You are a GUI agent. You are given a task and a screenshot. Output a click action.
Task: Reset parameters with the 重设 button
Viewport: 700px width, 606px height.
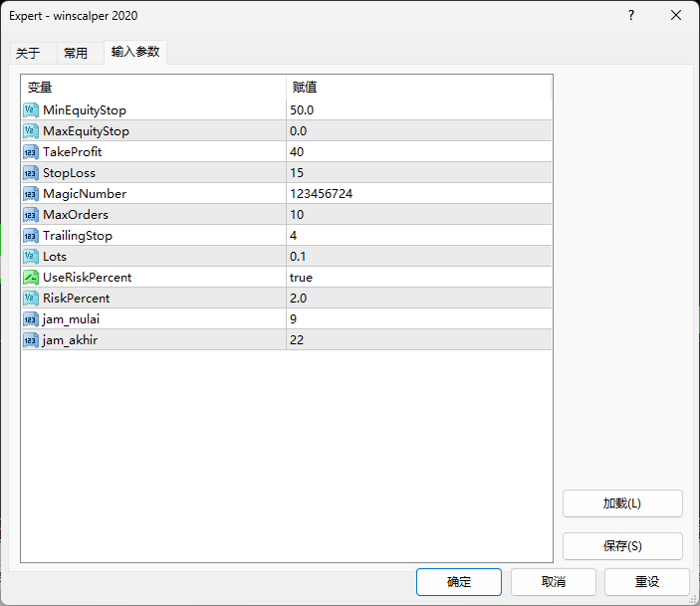pyautogui.click(x=647, y=582)
